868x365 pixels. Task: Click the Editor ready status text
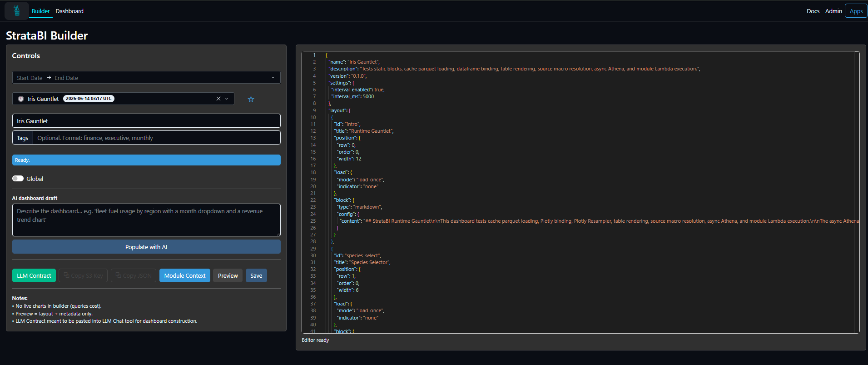tap(315, 340)
